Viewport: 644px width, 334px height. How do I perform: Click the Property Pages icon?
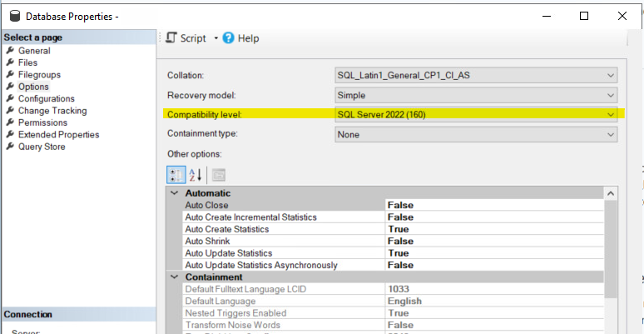coord(219,175)
